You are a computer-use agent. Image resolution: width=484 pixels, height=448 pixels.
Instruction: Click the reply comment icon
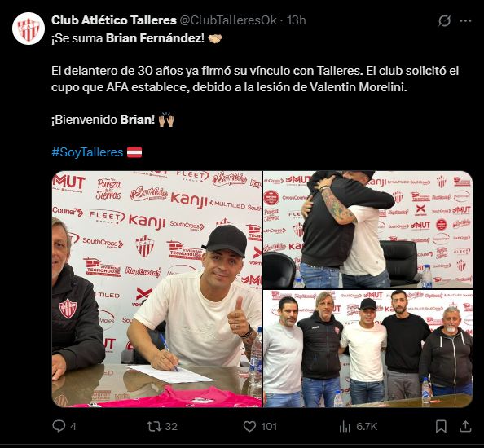59,426
